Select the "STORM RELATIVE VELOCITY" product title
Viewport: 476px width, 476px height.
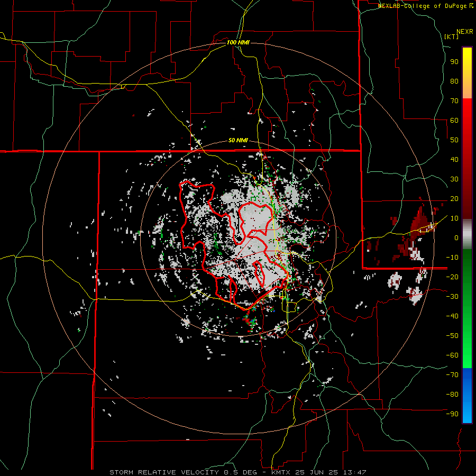164,472
